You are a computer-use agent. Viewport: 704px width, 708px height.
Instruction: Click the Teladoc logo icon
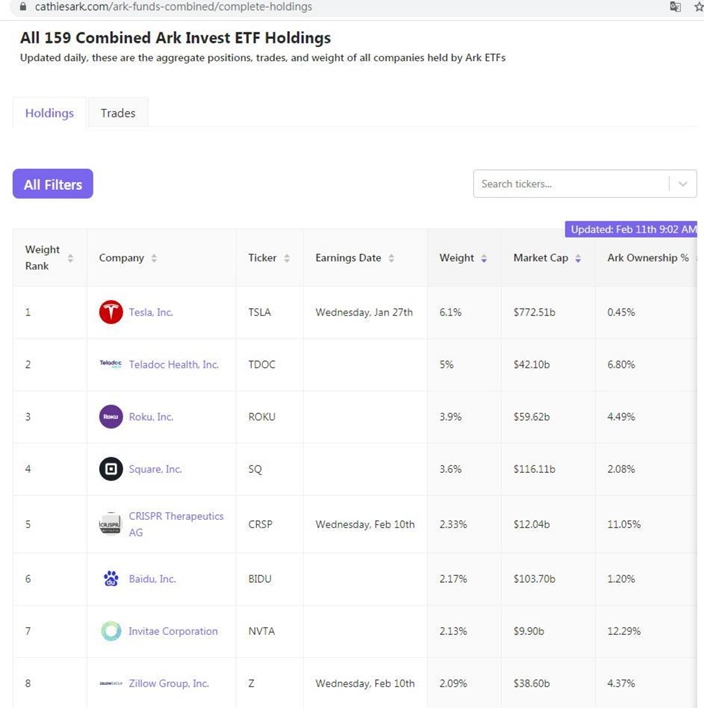pos(111,363)
